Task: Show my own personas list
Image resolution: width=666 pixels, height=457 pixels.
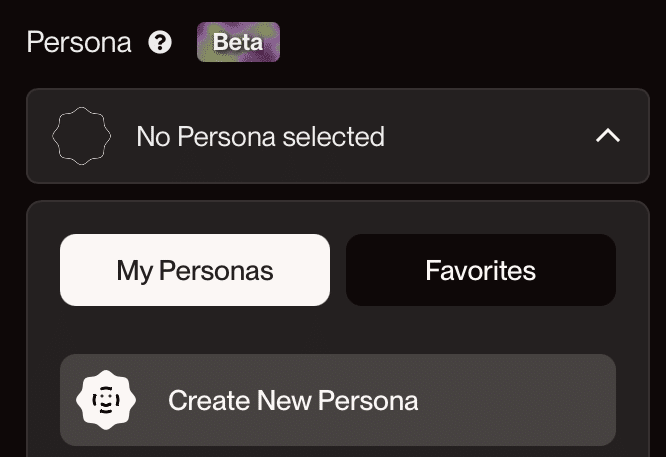Action: tap(195, 270)
